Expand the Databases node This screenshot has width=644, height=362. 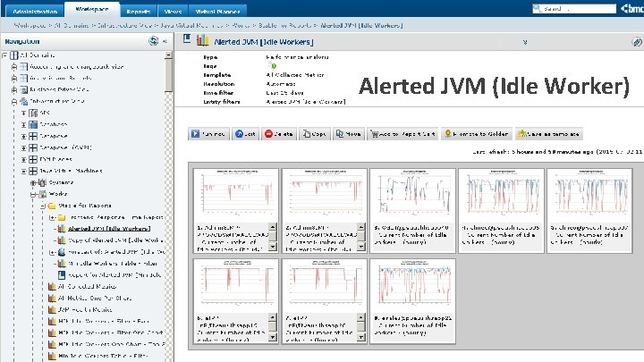(24, 124)
